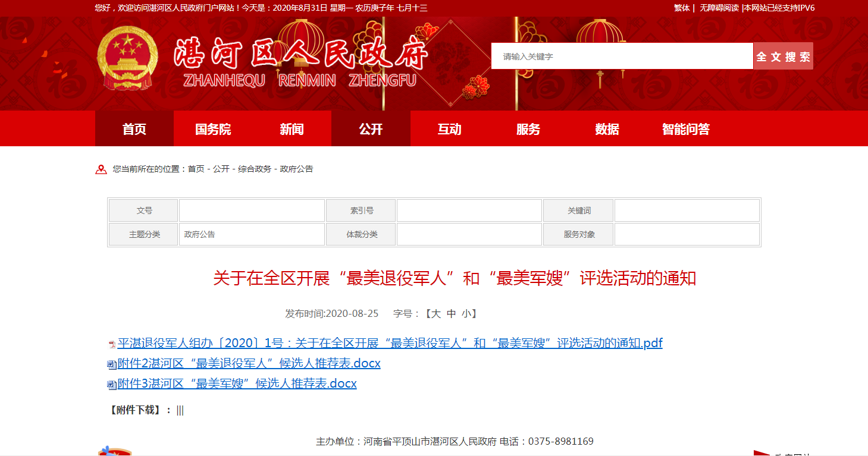
Task: Click the red location pin icon
Action: (x=101, y=169)
